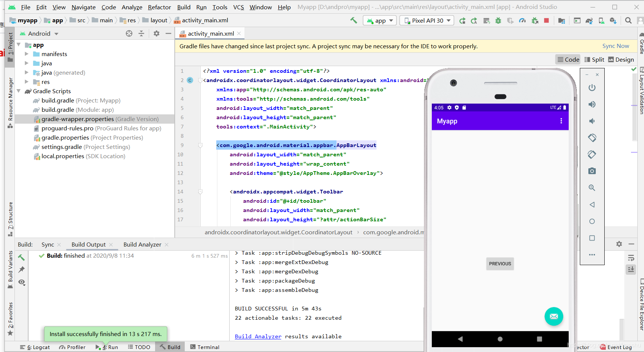
Task: Click locate target icon in Project panel
Action: [x=129, y=33]
